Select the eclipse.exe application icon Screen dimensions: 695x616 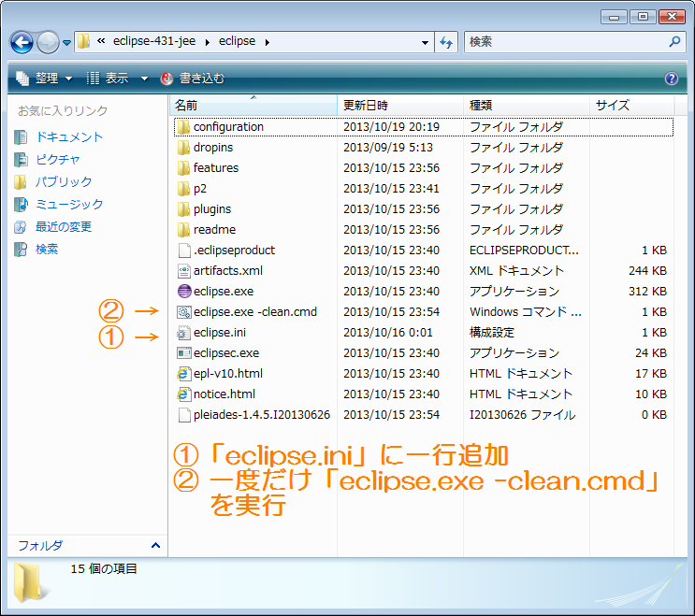[184, 292]
